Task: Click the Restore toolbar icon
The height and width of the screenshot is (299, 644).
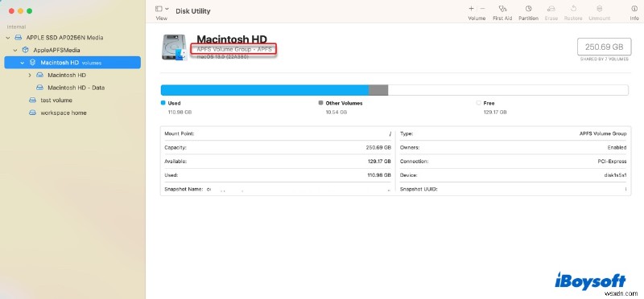Action: pos(573,9)
